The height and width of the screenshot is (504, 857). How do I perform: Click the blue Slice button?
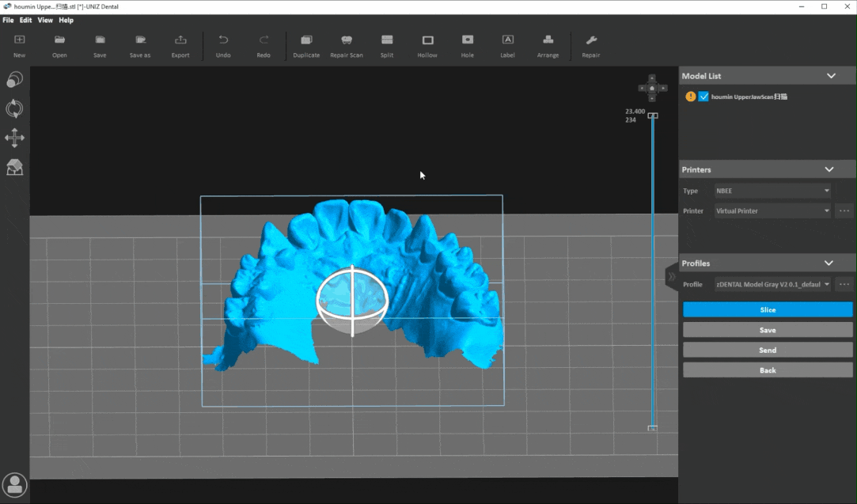tap(768, 310)
